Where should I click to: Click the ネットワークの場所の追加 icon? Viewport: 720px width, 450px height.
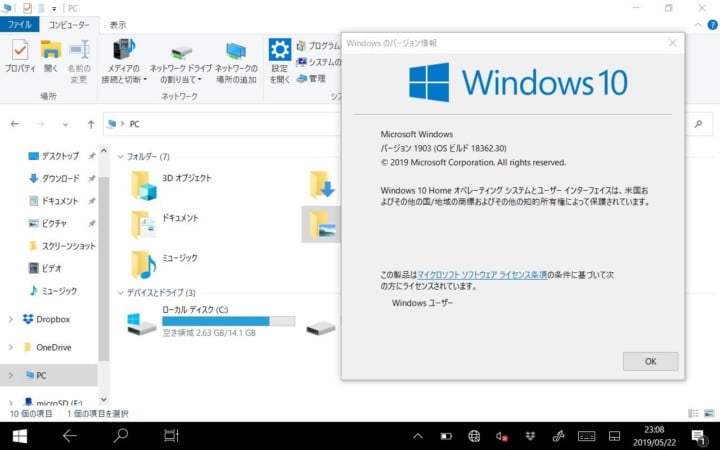pyautogui.click(x=236, y=61)
